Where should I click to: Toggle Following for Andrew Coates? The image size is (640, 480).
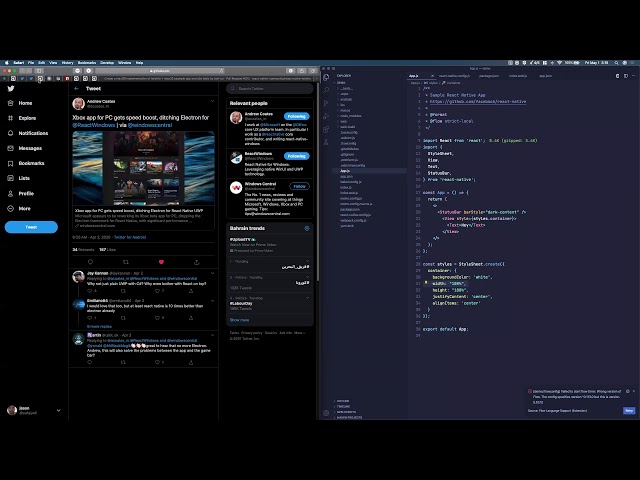click(x=297, y=116)
